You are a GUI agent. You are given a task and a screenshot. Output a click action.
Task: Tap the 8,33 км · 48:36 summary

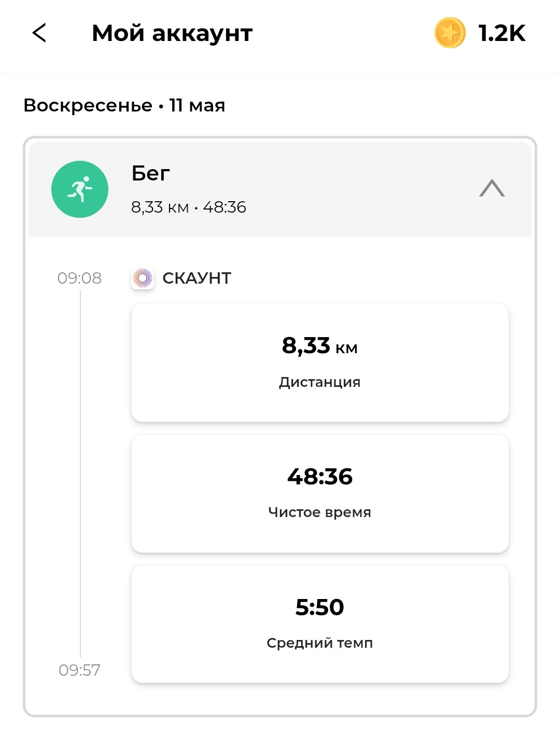pos(188,207)
